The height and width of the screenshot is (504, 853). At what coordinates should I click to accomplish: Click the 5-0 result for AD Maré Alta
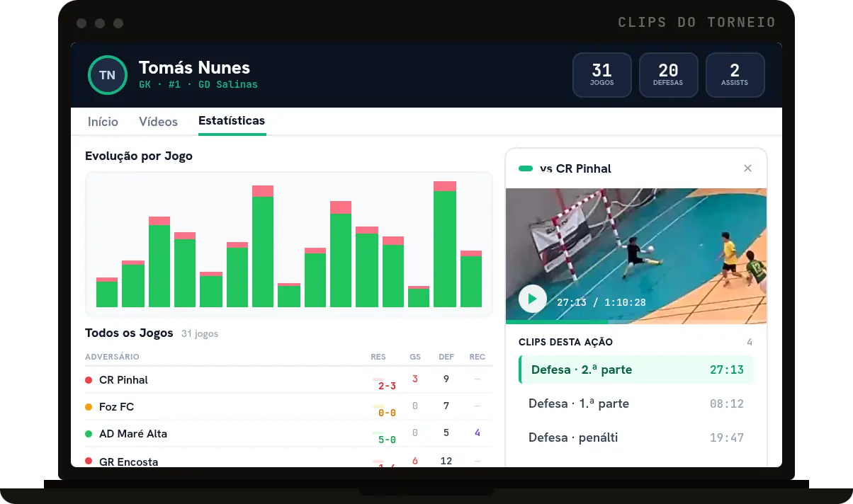tap(387, 440)
